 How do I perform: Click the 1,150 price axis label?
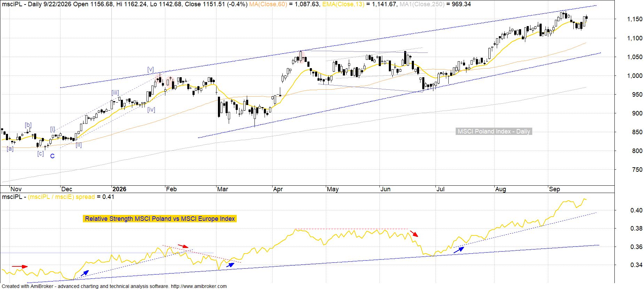click(635, 19)
